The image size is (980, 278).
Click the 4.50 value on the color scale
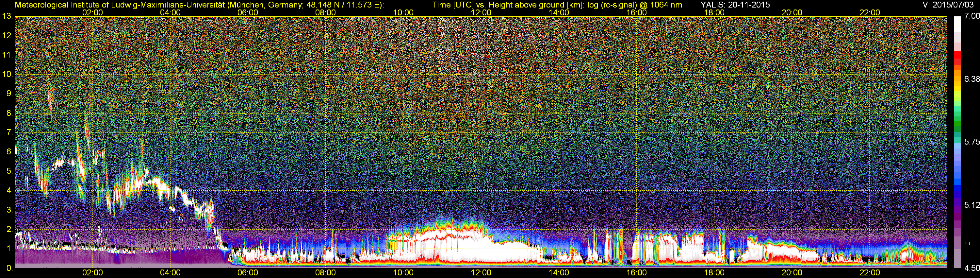pyautogui.click(x=972, y=268)
